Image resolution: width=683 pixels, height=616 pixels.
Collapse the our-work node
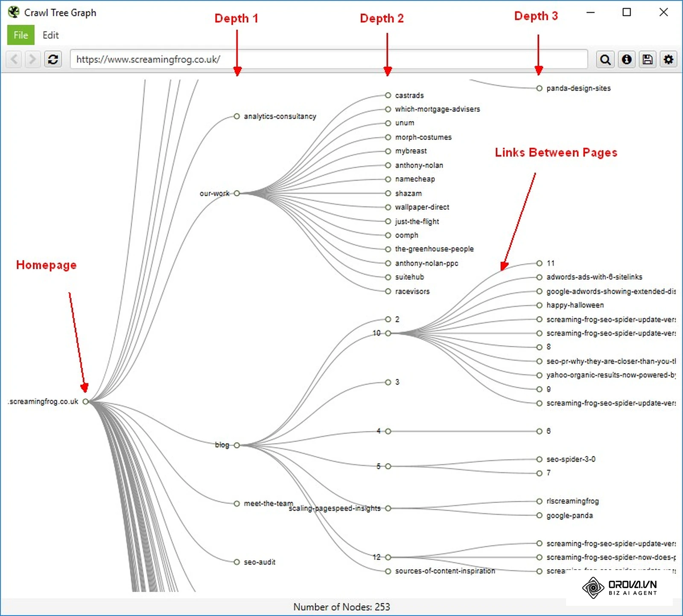pyautogui.click(x=236, y=193)
